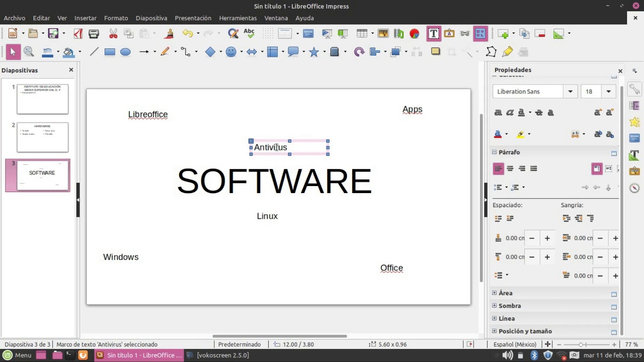
Task: Click the Print icon in the toolbar
Action: [x=94, y=34]
